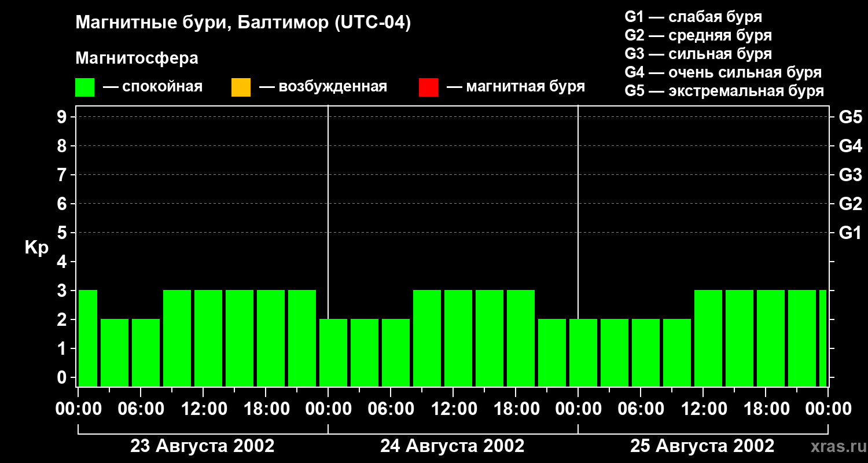This screenshot has width=868, height=463.
Task: Click the 00:00 label starting 24 August
Action: tap(328, 409)
